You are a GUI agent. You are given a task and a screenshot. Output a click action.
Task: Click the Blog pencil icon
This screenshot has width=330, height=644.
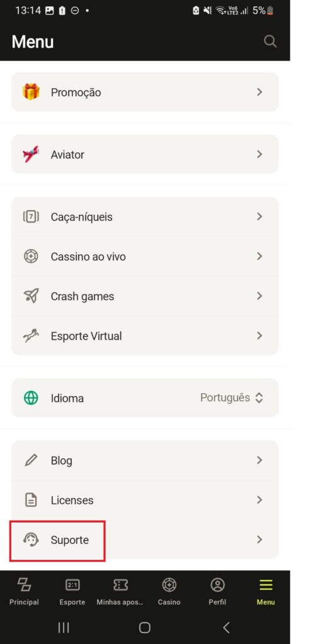(31, 460)
